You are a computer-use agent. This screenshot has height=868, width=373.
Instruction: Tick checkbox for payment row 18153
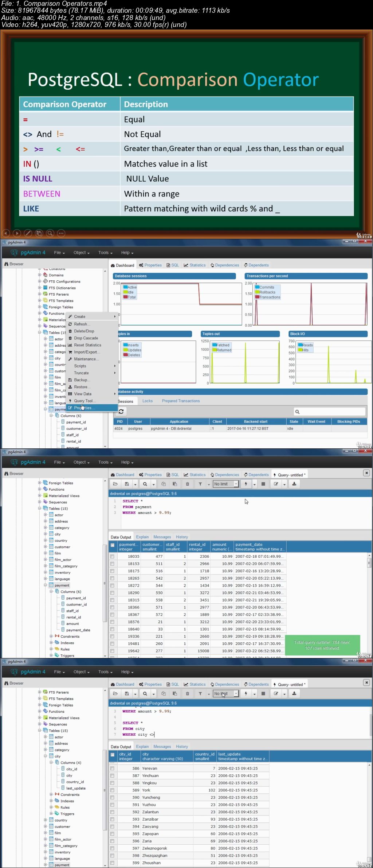pos(112,564)
